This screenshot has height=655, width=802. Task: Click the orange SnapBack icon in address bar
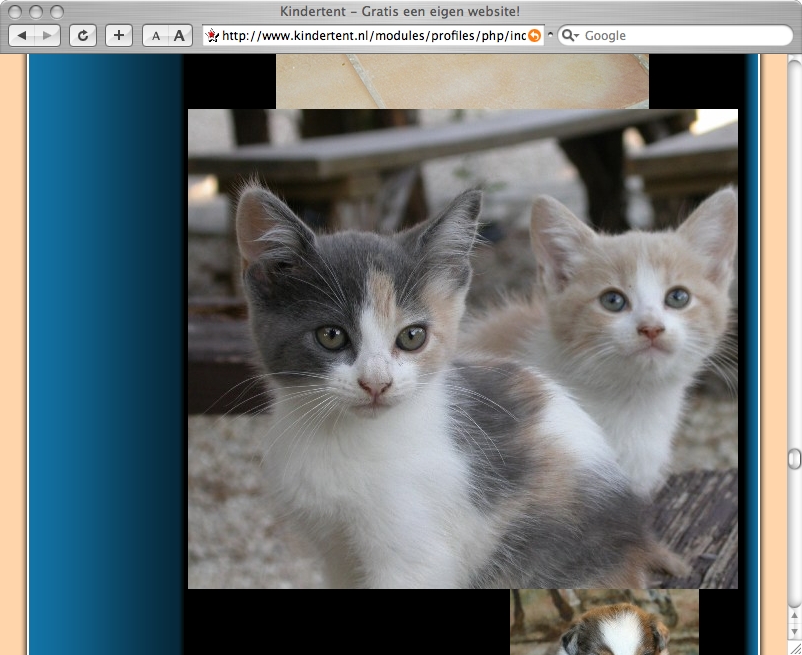tap(535, 36)
